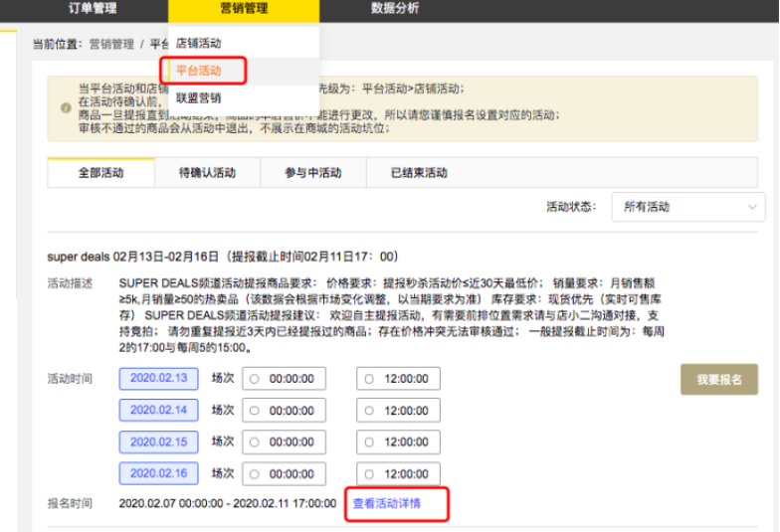The width and height of the screenshot is (780, 532).
Task: Select 12:00:00 session for 2020.02.16
Action: (x=398, y=473)
